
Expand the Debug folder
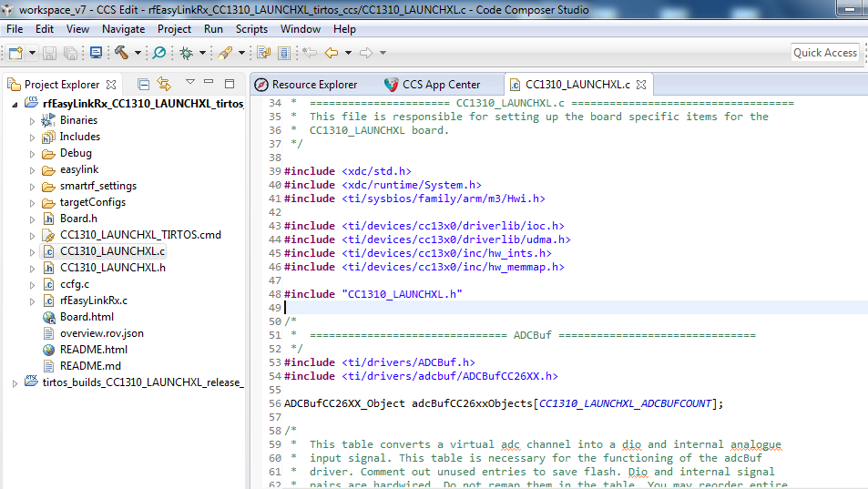[x=32, y=154]
